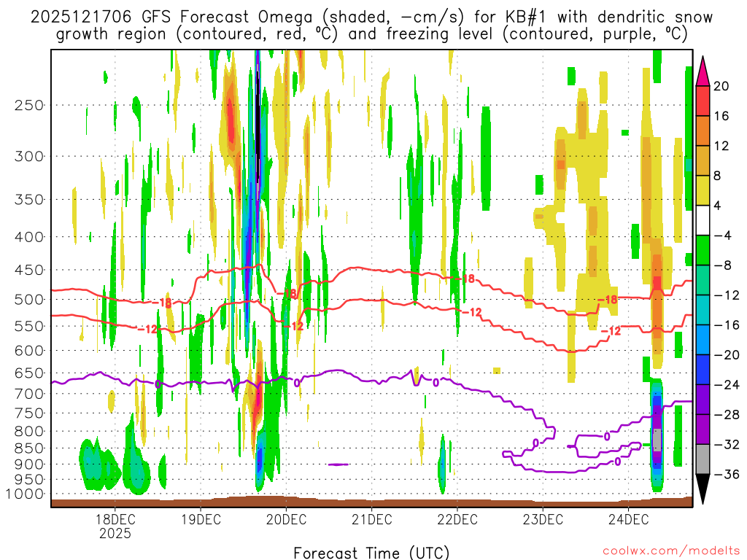
Task: Click the yellow 4-8 colorbar swatch
Action: (703, 190)
